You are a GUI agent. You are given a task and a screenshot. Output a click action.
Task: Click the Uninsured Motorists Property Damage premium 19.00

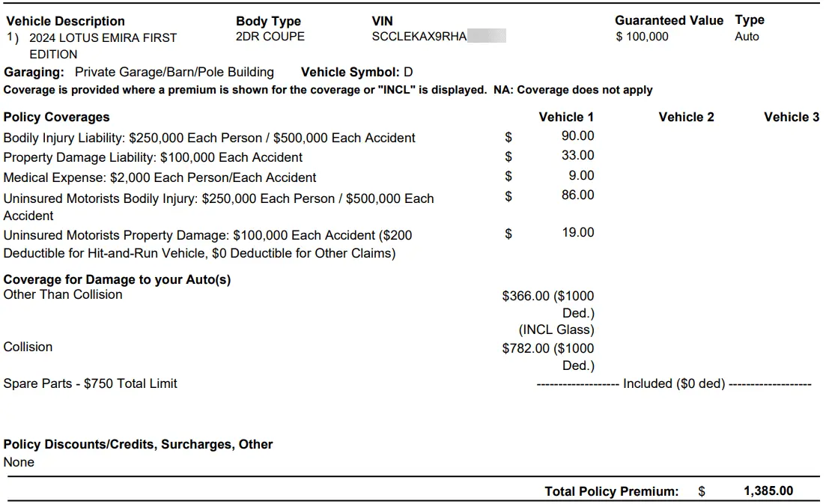point(577,233)
